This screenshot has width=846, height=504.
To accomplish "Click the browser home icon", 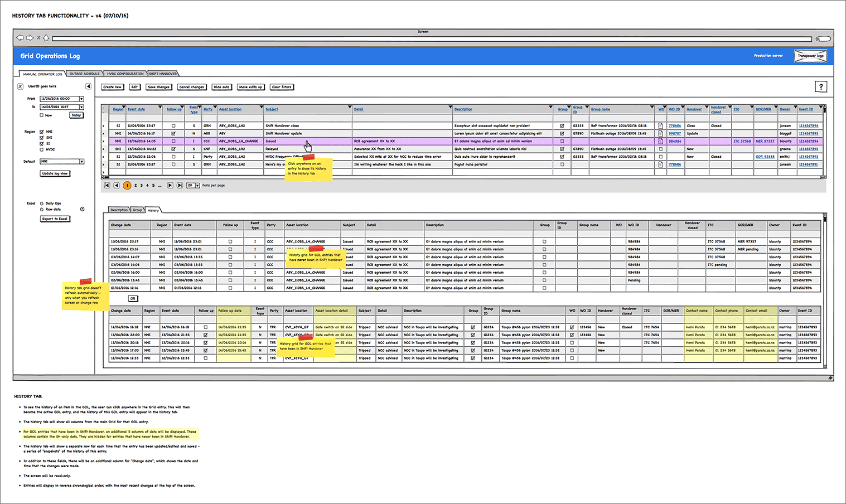I will (x=46, y=38).
